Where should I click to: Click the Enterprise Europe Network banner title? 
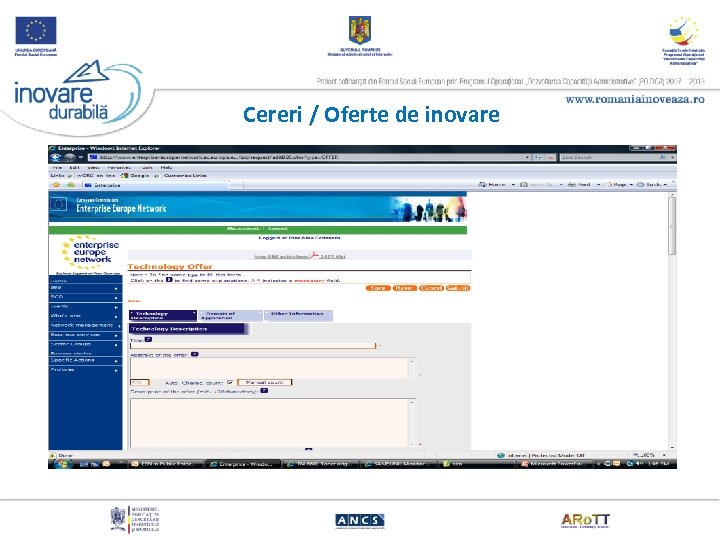[121, 209]
